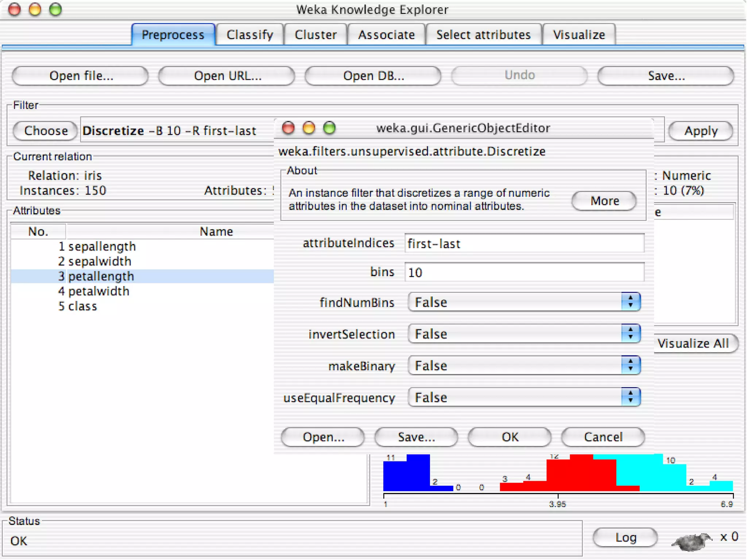Go to the Select attributes tab
The height and width of the screenshot is (560, 747).
[483, 35]
